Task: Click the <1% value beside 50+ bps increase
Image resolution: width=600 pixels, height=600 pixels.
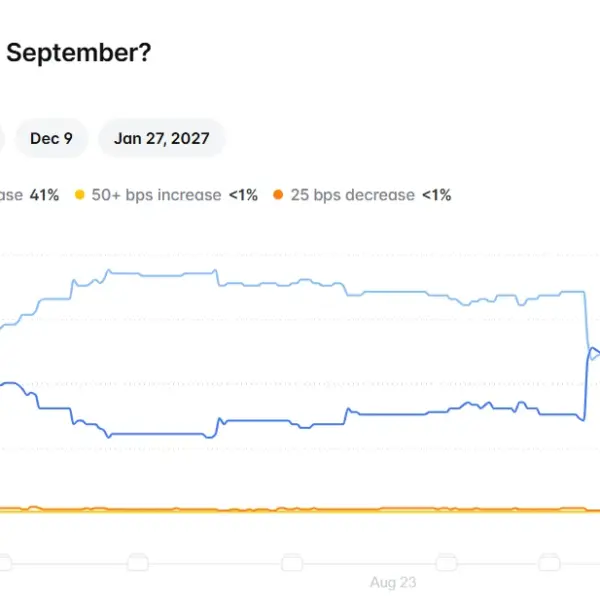Action: click(243, 195)
